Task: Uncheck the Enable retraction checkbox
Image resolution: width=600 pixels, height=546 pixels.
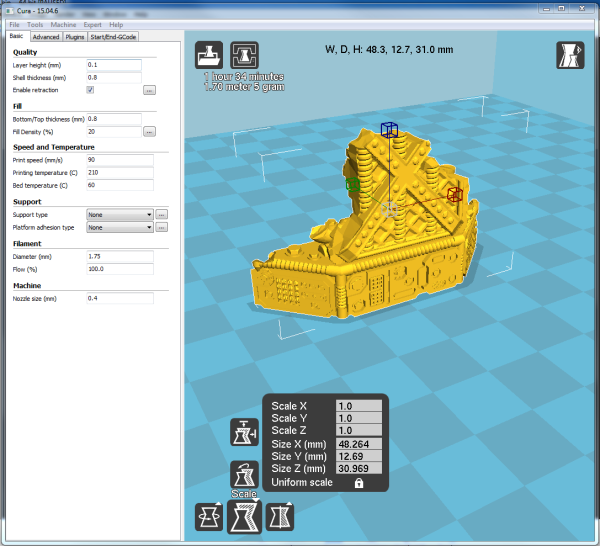Action: [90, 90]
